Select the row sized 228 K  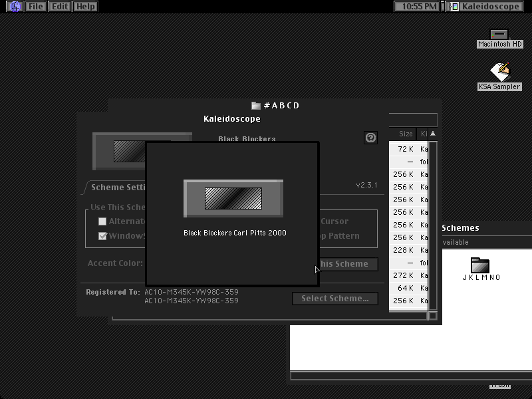click(x=408, y=250)
